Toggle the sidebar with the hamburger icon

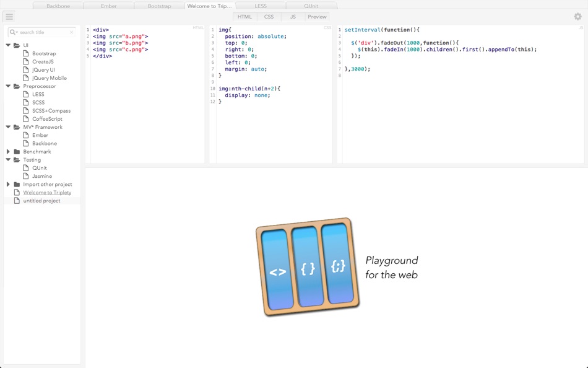pos(9,17)
